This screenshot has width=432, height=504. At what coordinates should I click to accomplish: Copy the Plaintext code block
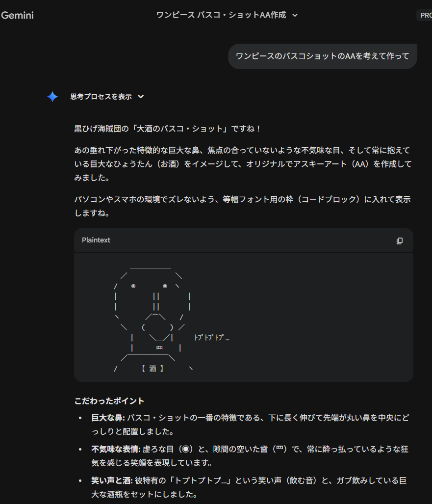click(399, 240)
